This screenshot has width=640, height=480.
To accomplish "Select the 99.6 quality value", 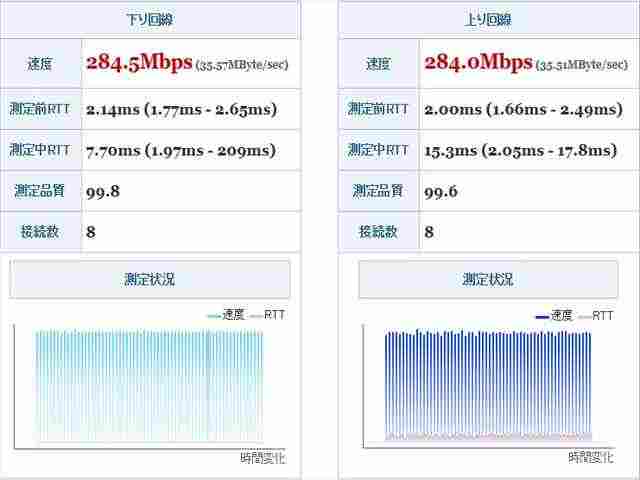I will pos(441,191).
